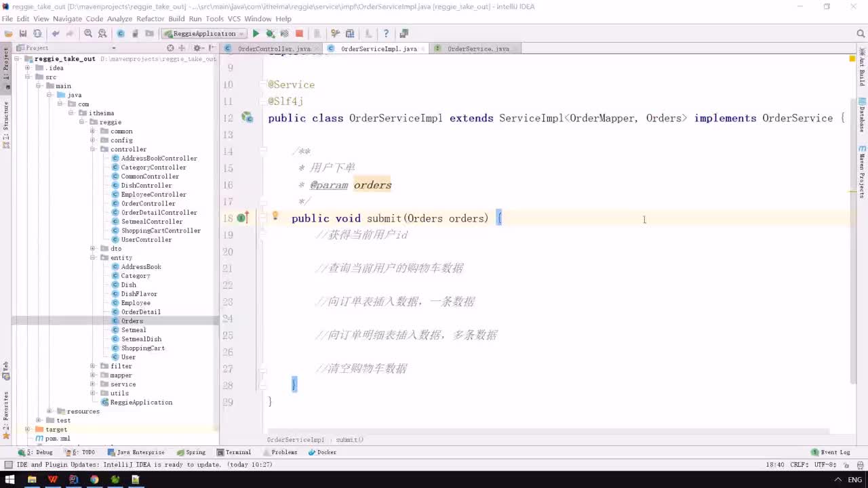Project panel settings gear icon
Viewport: 868px width, 488px height.
tap(197, 48)
